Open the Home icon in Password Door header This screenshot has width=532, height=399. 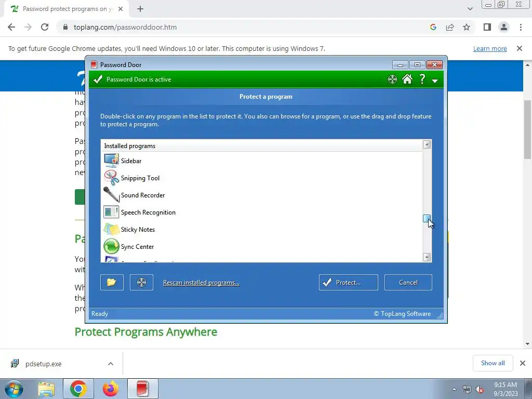pyautogui.click(x=407, y=79)
